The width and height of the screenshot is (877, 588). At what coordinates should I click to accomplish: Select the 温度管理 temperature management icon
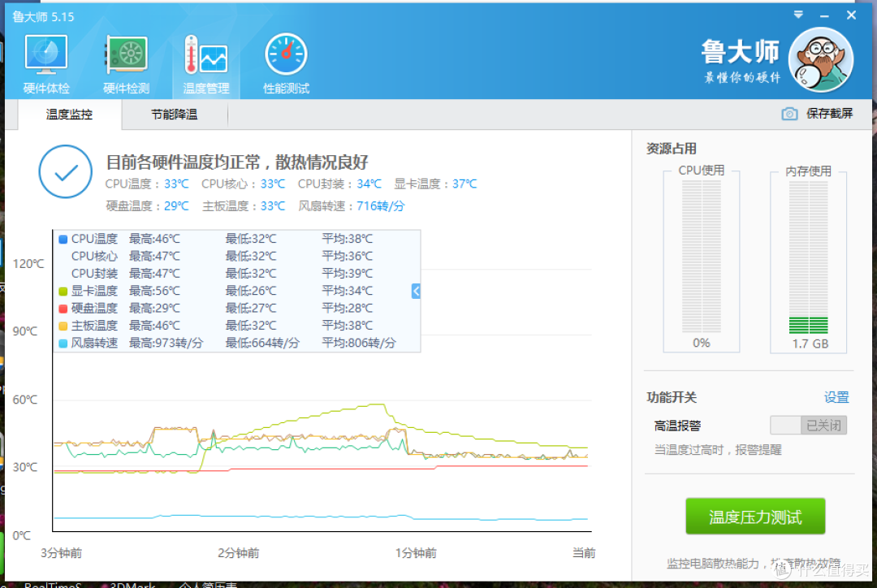click(x=205, y=63)
